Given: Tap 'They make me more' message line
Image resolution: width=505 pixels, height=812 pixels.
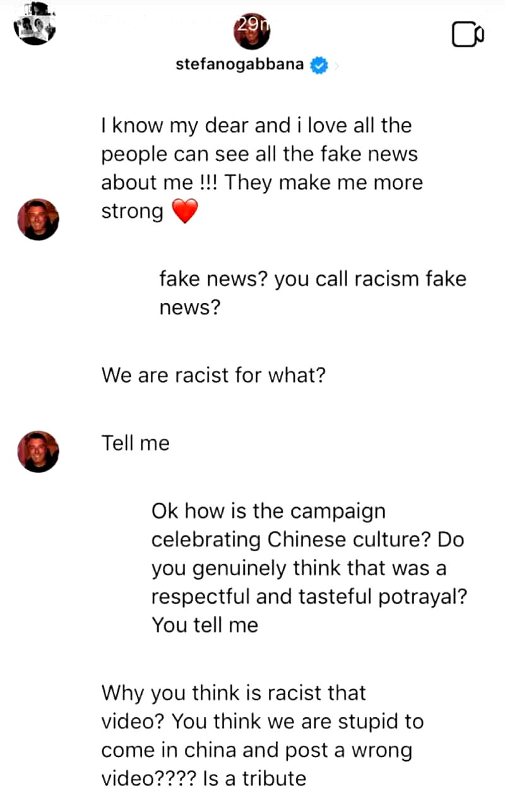Looking at the screenshot, I should tap(323, 182).
